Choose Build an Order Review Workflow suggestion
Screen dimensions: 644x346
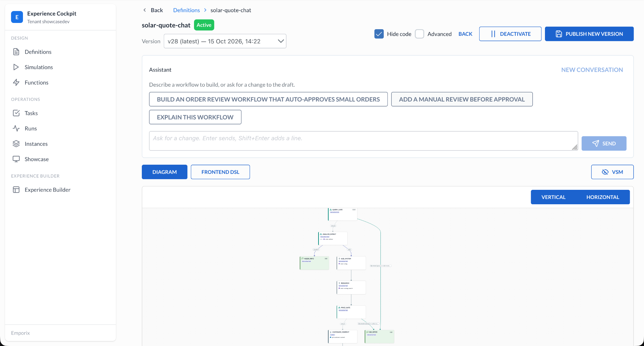pyautogui.click(x=268, y=99)
